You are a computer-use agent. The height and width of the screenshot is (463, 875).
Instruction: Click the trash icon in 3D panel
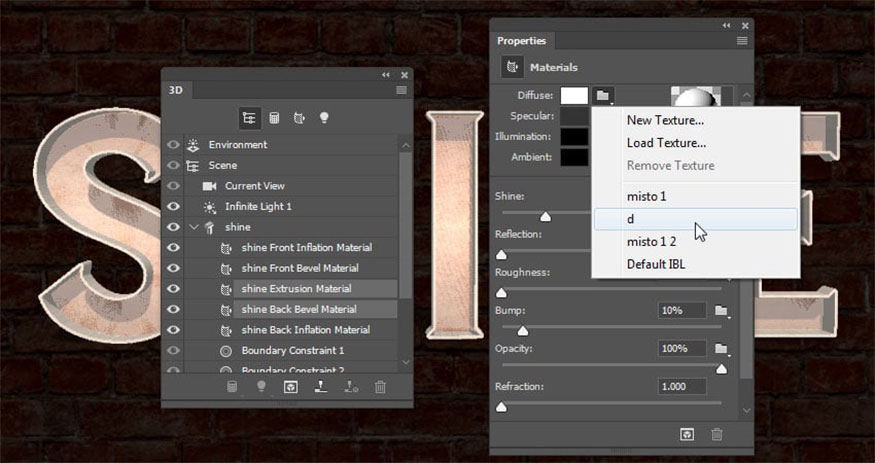380,387
